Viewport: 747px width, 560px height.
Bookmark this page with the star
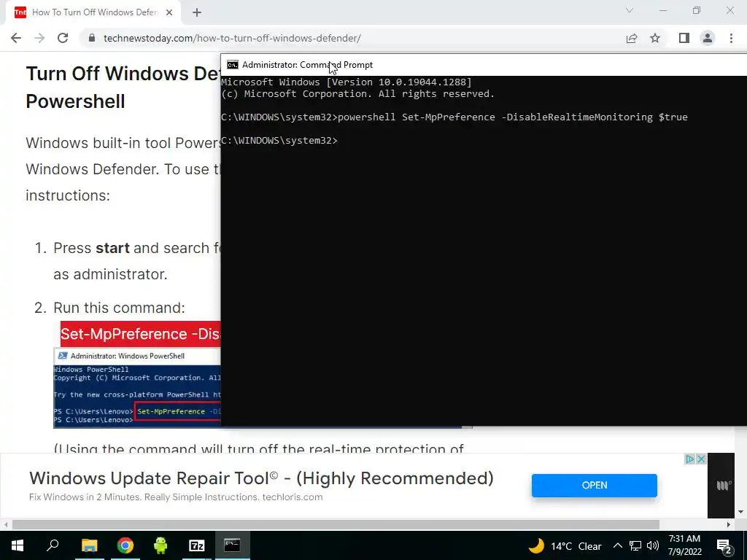click(655, 38)
